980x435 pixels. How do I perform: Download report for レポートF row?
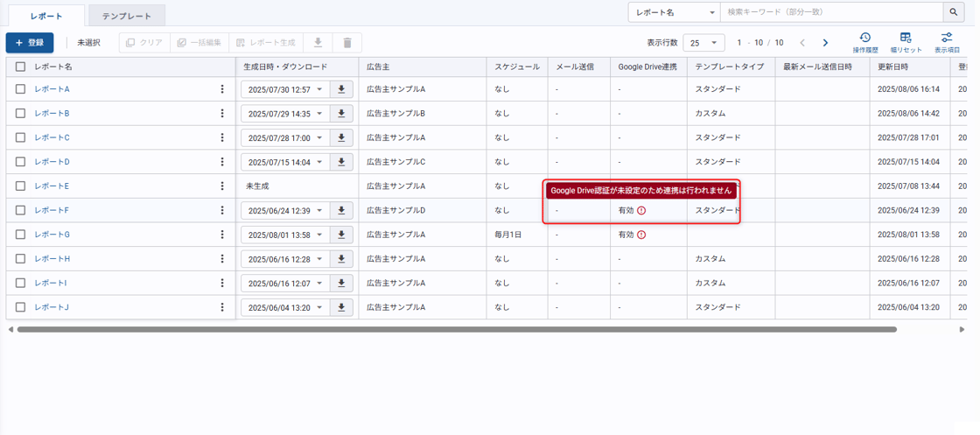341,211
